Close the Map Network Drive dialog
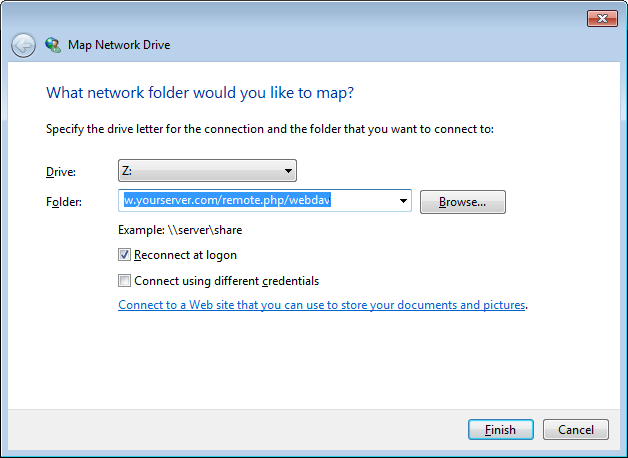 click(601, 18)
